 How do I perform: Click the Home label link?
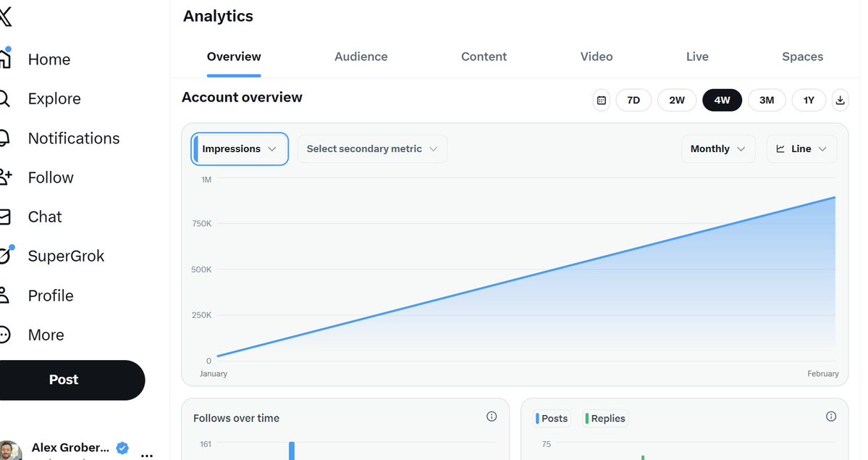(x=49, y=59)
